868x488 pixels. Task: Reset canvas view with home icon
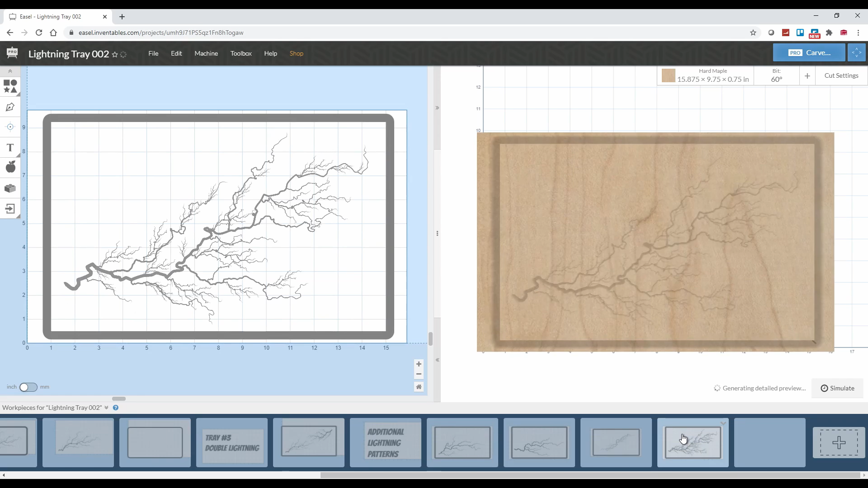point(419,387)
